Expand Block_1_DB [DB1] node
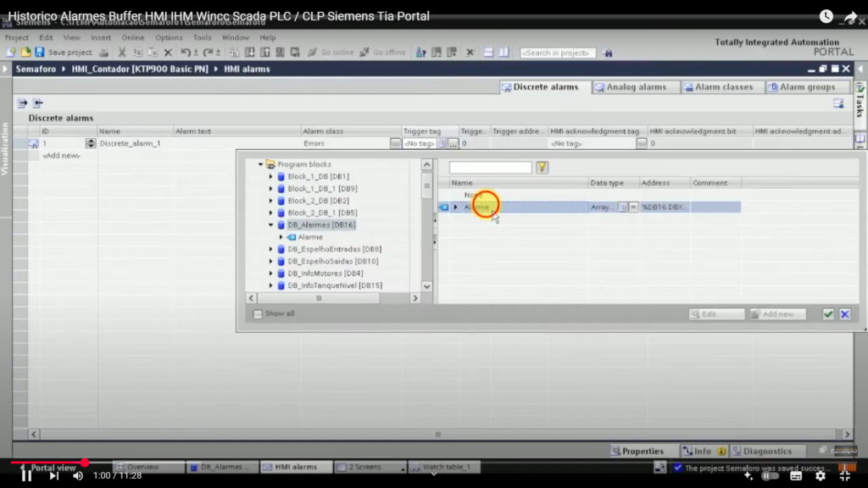The height and width of the screenshot is (488, 868). [270, 176]
